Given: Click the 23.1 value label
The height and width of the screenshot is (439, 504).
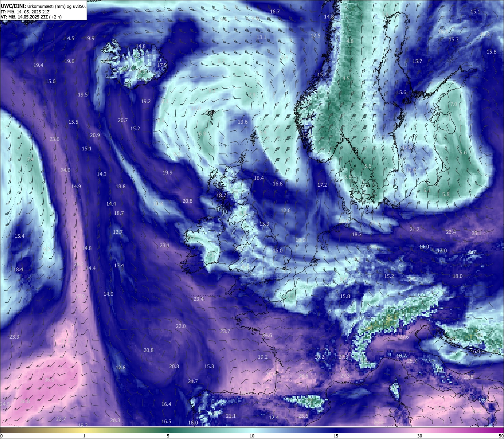Looking at the screenshot, I should point(165,245).
